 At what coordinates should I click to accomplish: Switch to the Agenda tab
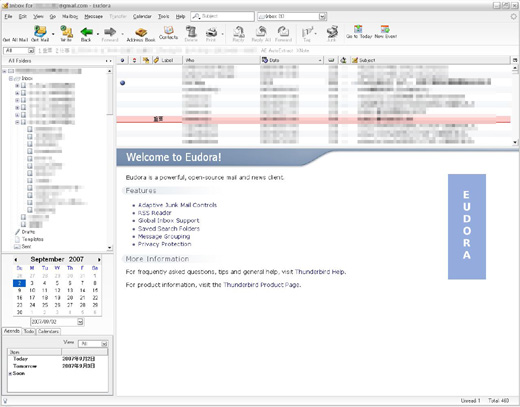tap(12, 331)
